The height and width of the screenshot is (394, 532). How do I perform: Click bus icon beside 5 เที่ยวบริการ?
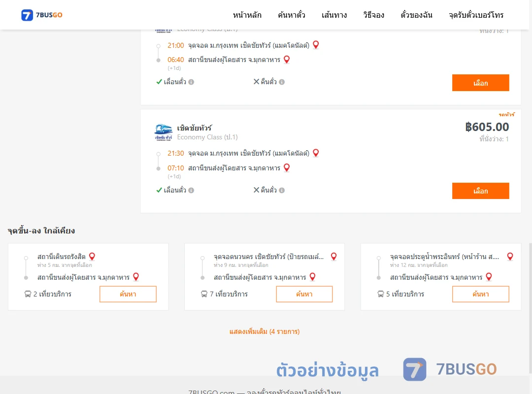pyautogui.click(x=381, y=294)
